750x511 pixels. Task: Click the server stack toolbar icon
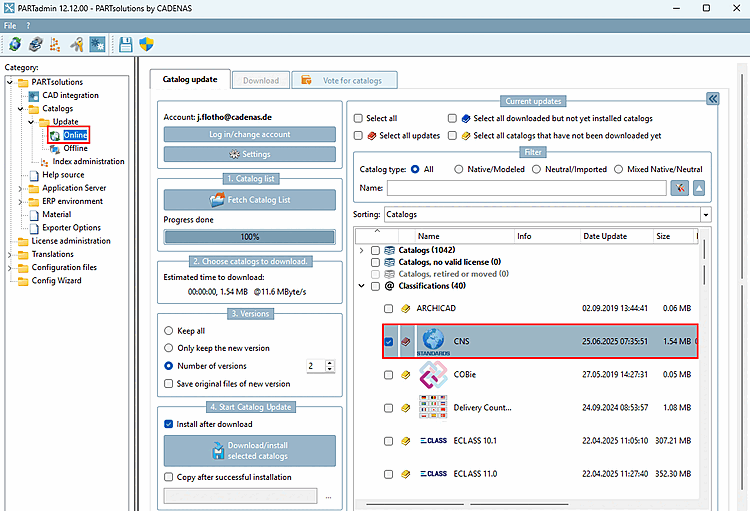click(35, 44)
